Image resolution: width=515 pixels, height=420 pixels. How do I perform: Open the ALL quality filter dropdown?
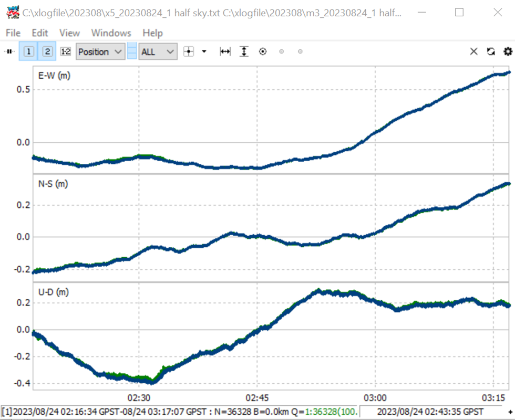158,51
